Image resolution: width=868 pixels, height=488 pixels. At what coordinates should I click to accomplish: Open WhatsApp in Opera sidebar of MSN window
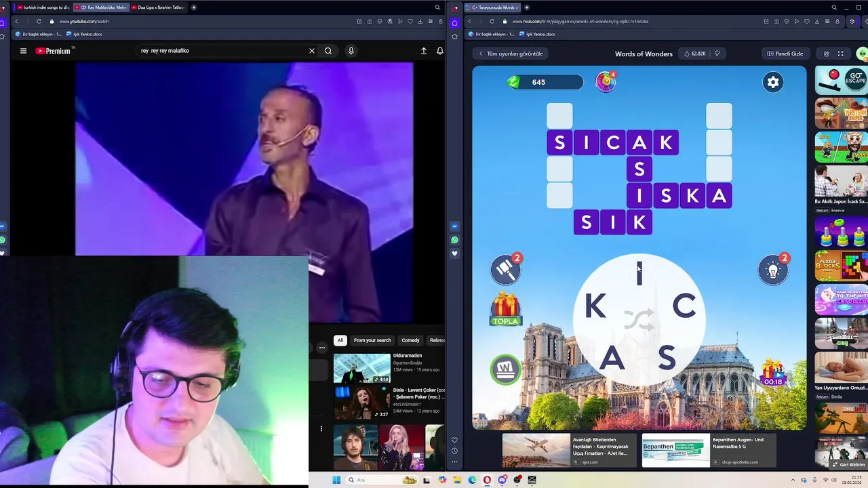tap(454, 240)
